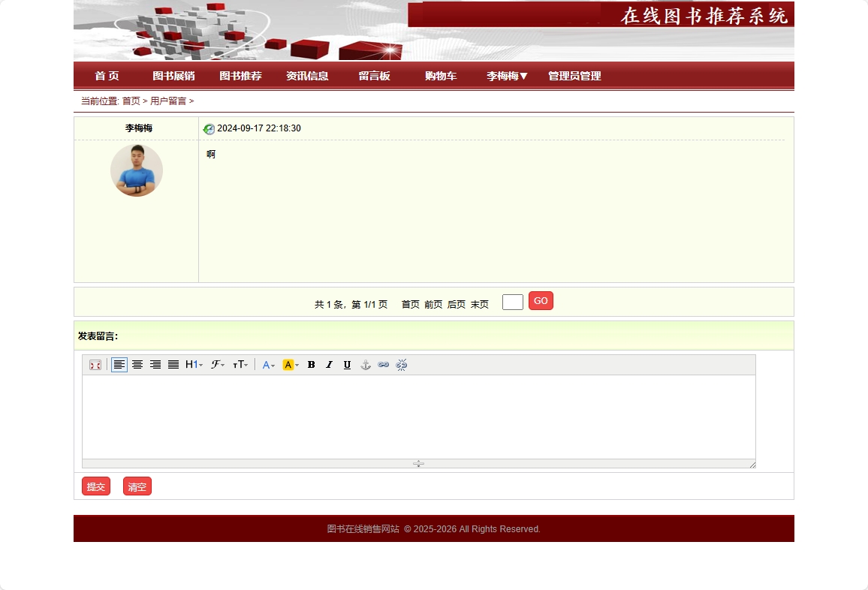The image size is (868, 590).
Task: Click the 首页 breadcrumb link
Action: point(131,101)
